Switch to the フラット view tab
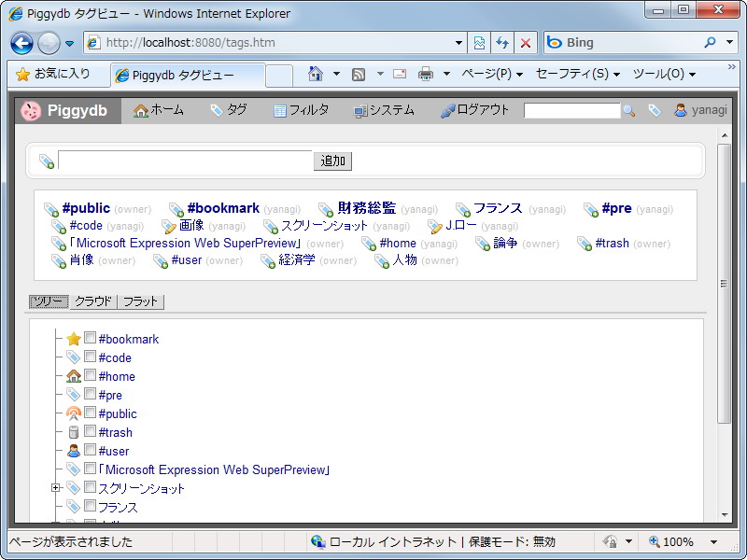 pos(141,301)
